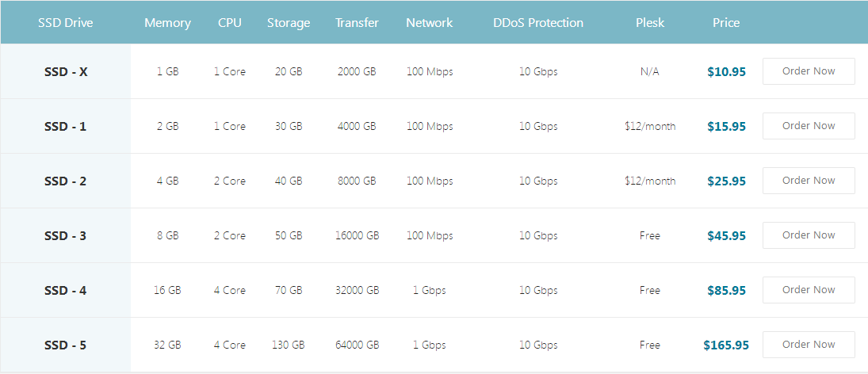Order the SSD - 3 plan now
868x374 pixels.
[809, 235]
